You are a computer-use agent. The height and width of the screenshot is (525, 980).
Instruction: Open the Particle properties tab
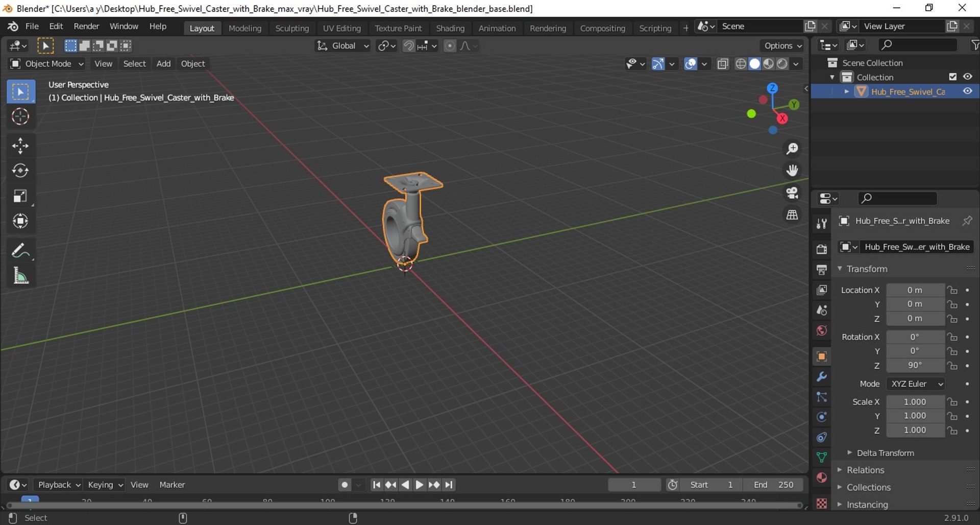pos(821,397)
